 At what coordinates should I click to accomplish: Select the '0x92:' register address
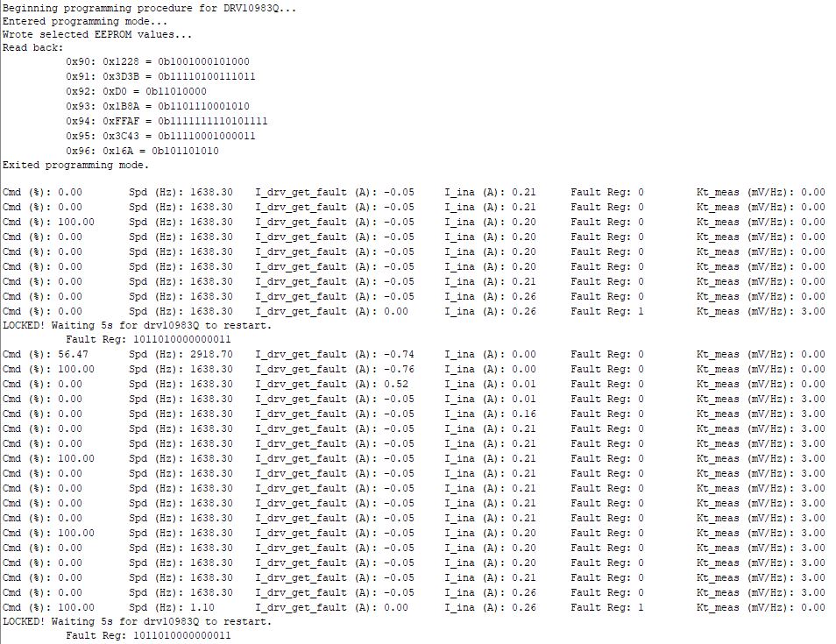[x=81, y=92]
